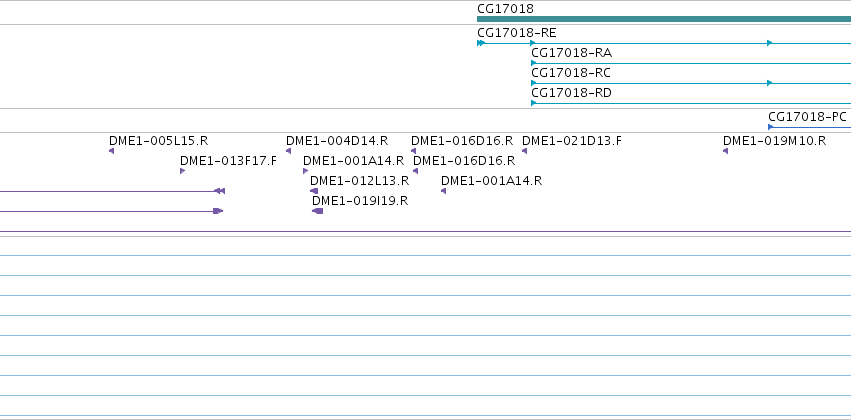The width and height of the screenshot is (851, 420).
Task: Select the arrow glyph of DME1-019M10.R
Action: tap(725, 151)
